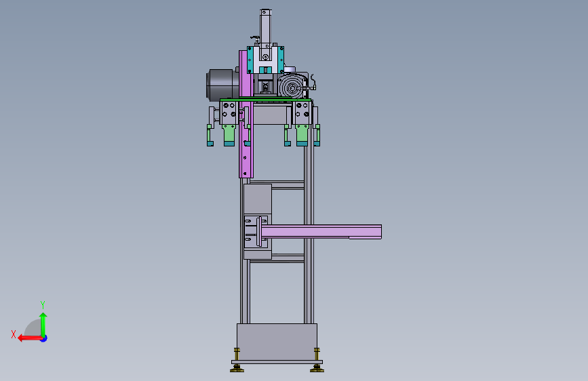Select the left leveling foot under the base
Viewport: 588px width, 381px height.
tap(237, 361)
